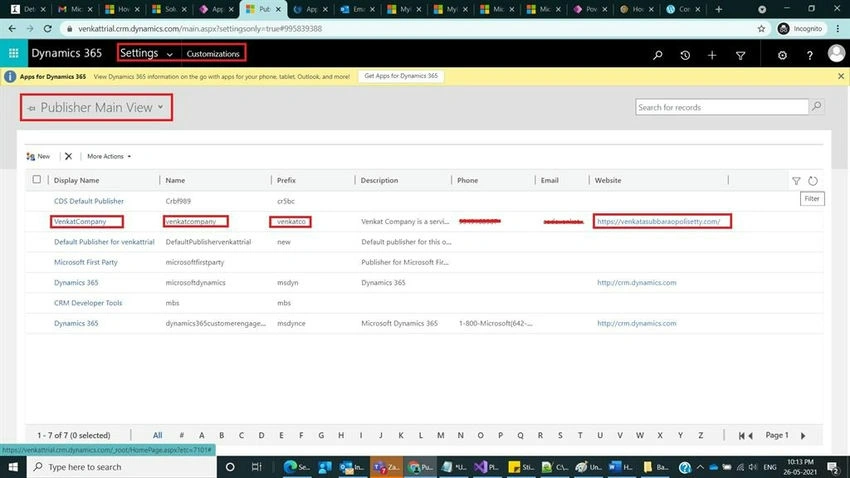
Task: Reload the browser page
Action: tap(48, 29)
